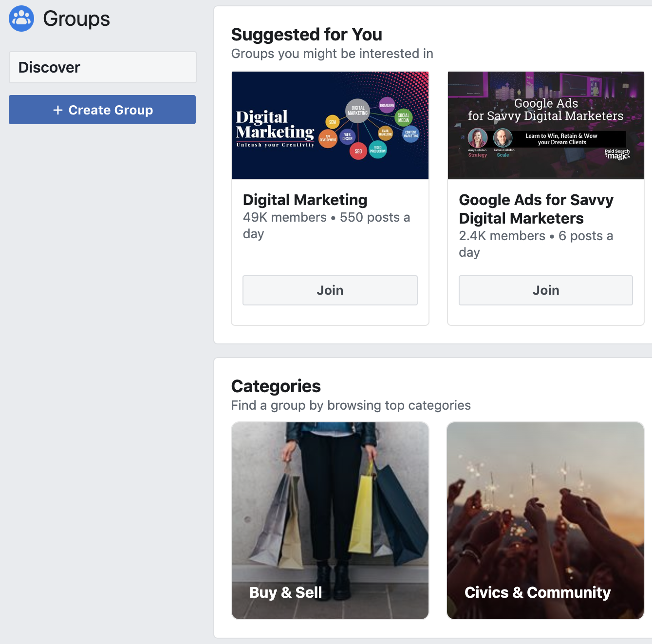The image size is (652, 644).
Task: Click Amy Hebdon's avatar in Google Ads banner
Action: coord(477,138)
